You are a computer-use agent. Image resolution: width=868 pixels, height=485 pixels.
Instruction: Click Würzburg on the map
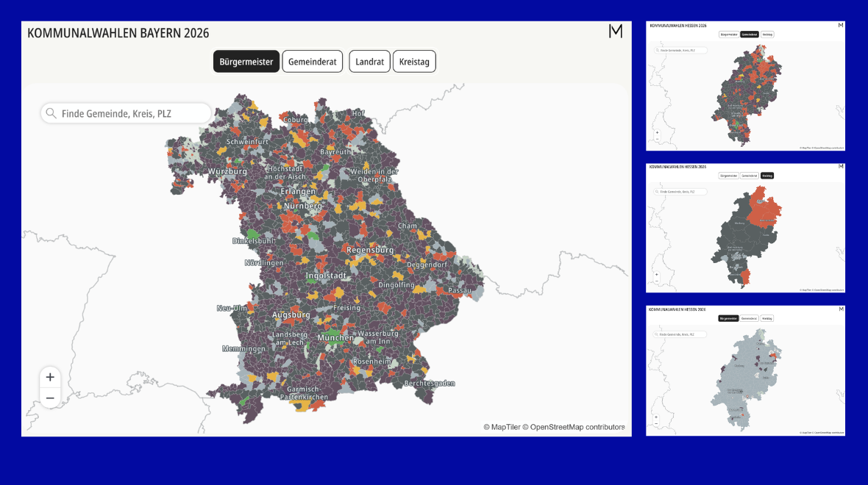[x=227, y=171]
